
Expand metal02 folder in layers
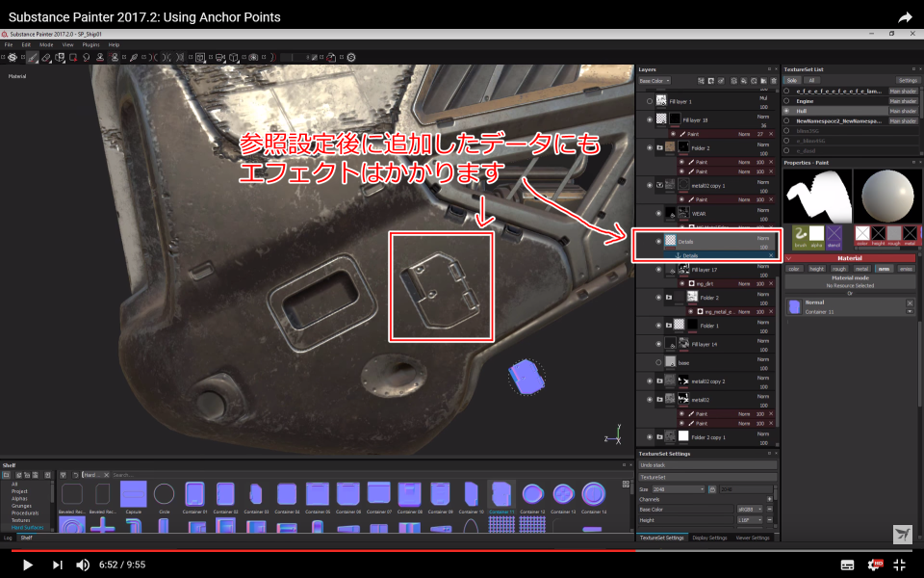659,399
